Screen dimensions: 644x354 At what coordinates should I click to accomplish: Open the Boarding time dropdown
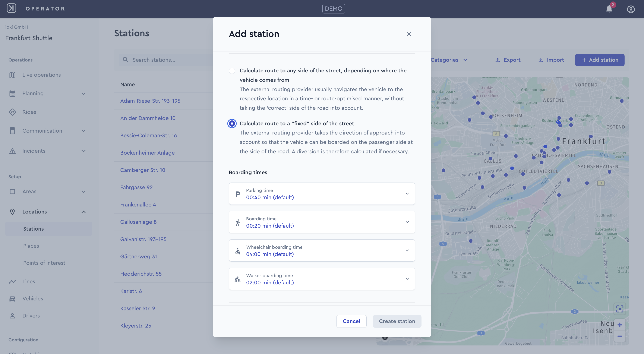click(322, 222)
